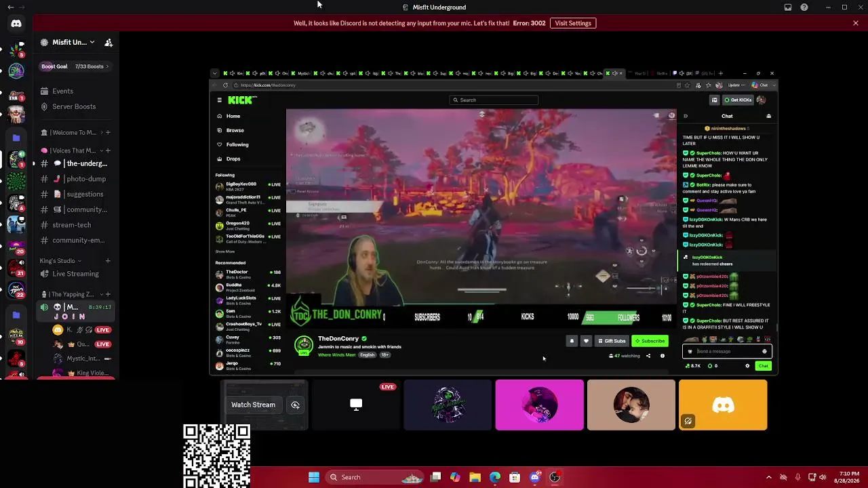Click Visit Settings in the mic error banner
The height and width of the screenshot is (488, 868).
573,23
